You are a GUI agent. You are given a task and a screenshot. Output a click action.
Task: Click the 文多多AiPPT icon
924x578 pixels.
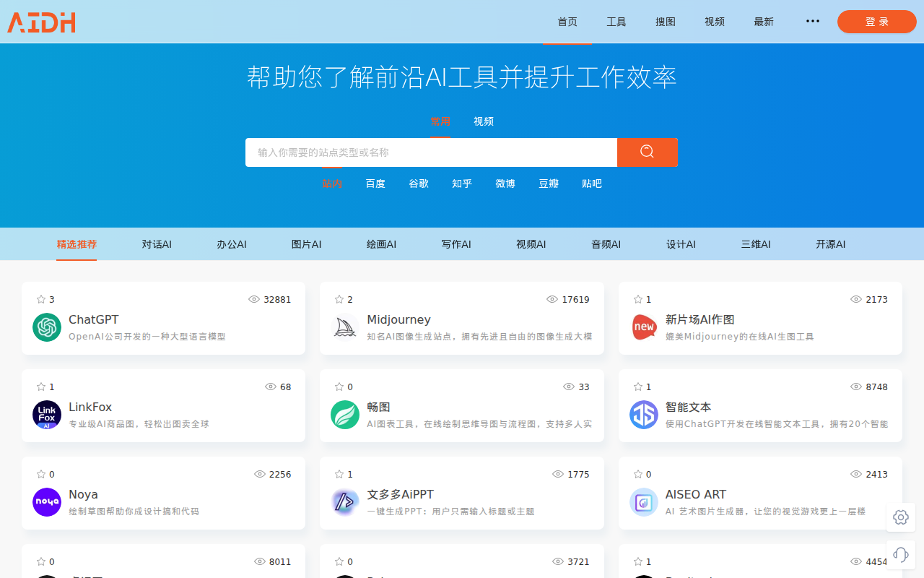tap(345, 502)
